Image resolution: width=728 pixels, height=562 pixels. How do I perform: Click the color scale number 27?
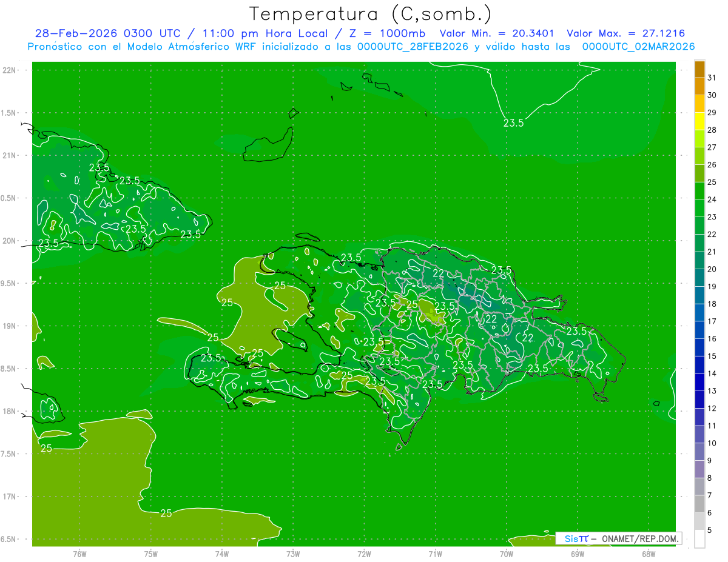click(x=712, y=147)
